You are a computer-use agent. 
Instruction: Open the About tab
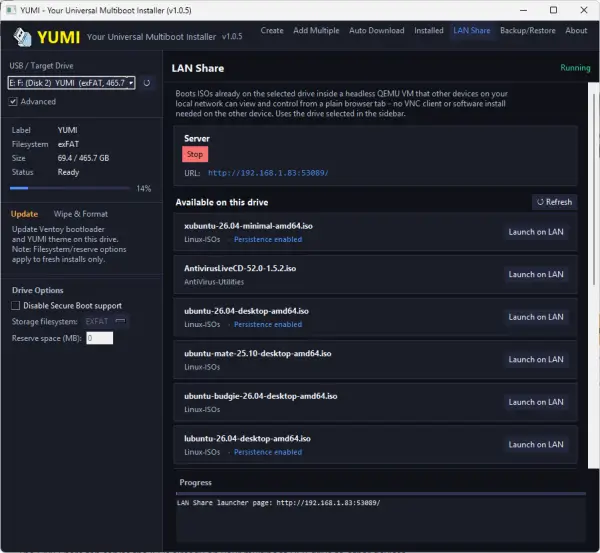[x=576, y=31]
